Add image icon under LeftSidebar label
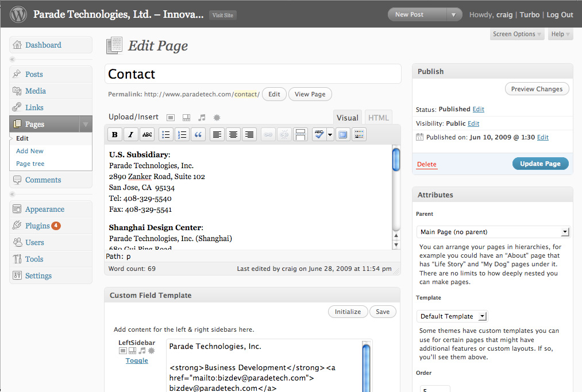The image size is (582, 392). pyautogui.click(x=122, y=351)
